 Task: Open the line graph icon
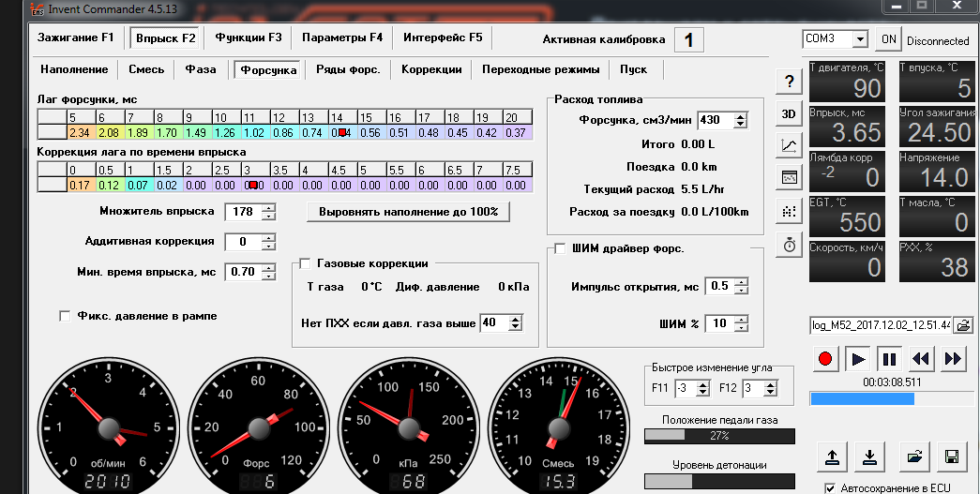[x=790, y=146]
